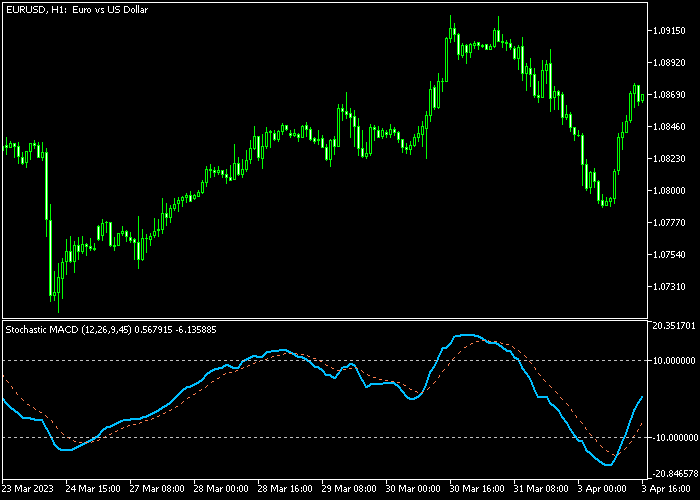Click the 1.07770 price axis label
This screenshot has width=700, height=500.
tap(669, 222)
